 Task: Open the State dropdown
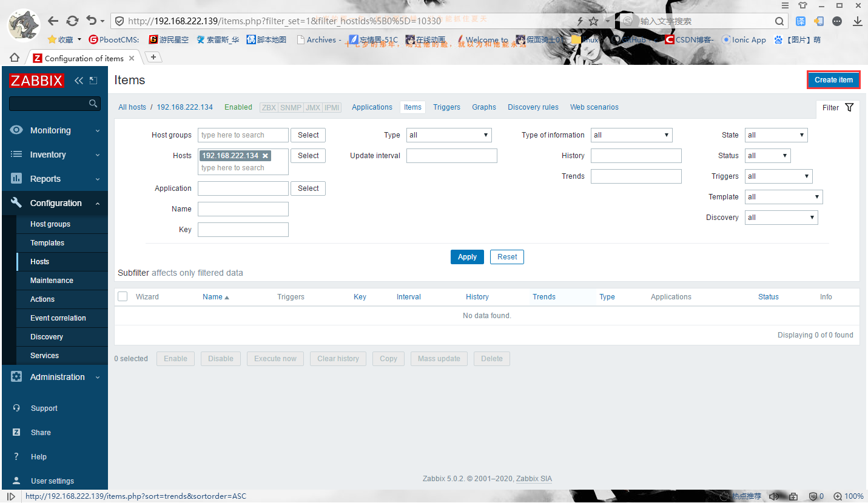(776, 135)
